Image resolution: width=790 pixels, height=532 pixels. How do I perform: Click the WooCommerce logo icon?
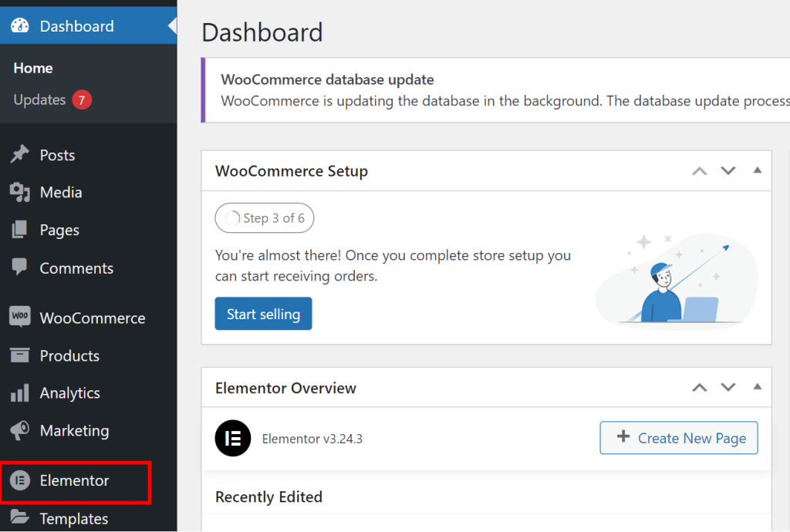pos(20,318)
